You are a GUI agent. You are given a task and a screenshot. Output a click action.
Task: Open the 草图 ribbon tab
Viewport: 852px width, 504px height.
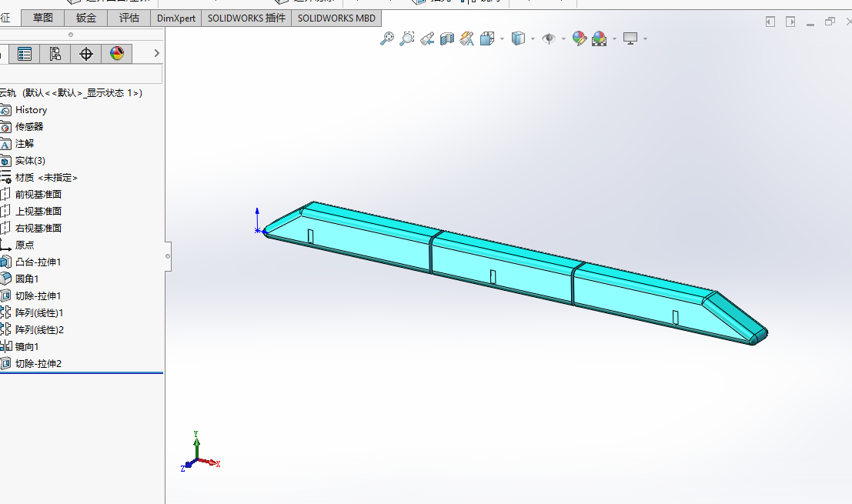click(43, 18)
